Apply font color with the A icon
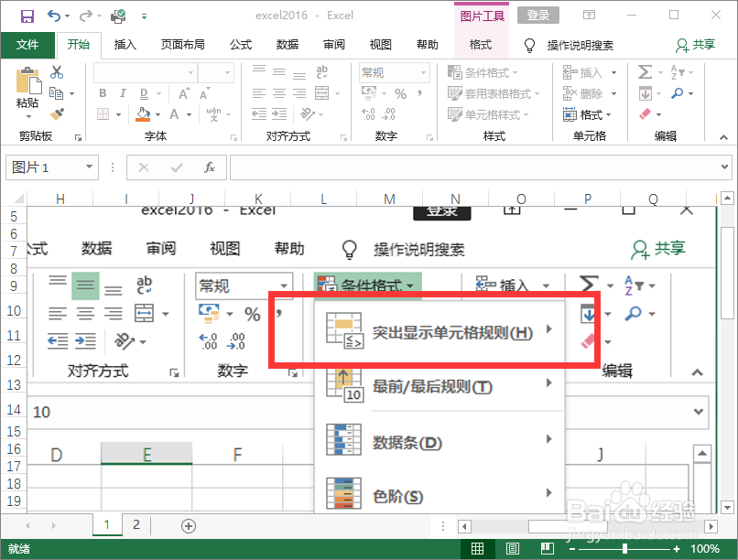 (174, 114)
